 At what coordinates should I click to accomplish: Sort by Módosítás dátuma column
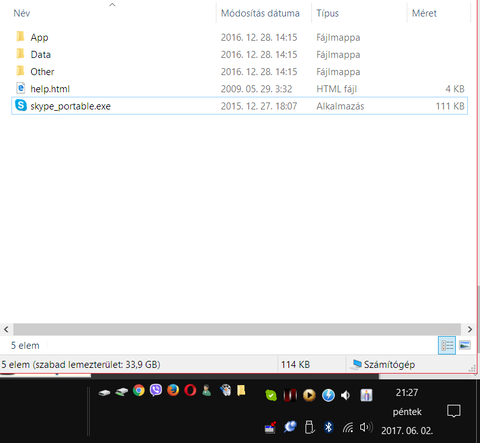[260, 13]
